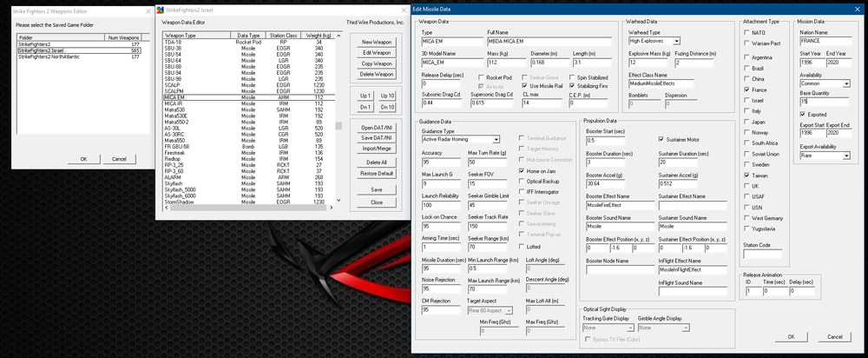Enable the Israel attachment type checkbox
The image size is (868, 358).
[x=747, y=100]
